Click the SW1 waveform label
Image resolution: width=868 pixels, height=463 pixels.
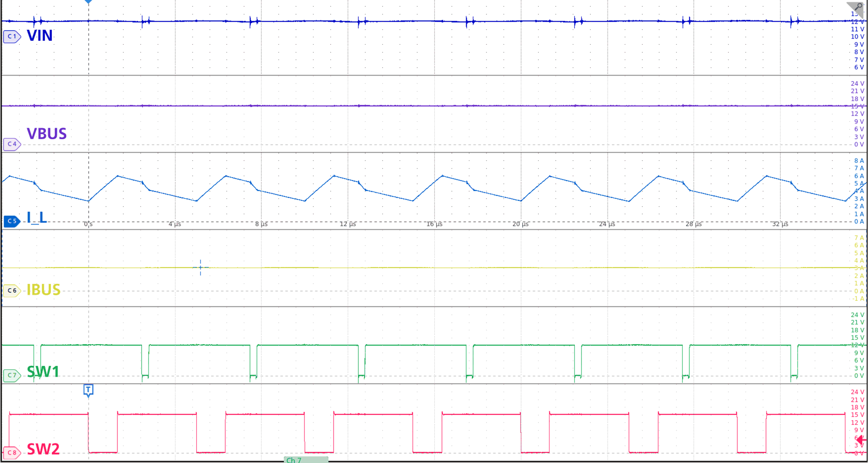point(43,372)
